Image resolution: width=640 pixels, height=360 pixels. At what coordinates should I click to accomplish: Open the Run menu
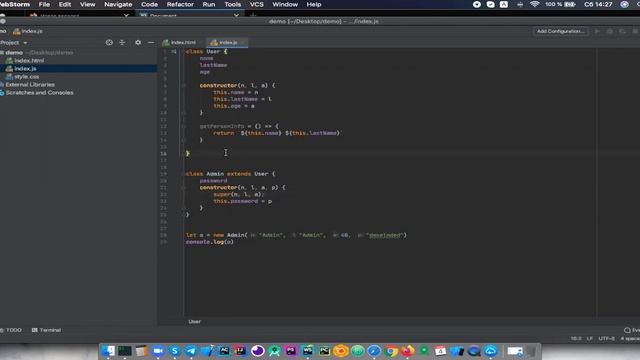pos(209,4)
